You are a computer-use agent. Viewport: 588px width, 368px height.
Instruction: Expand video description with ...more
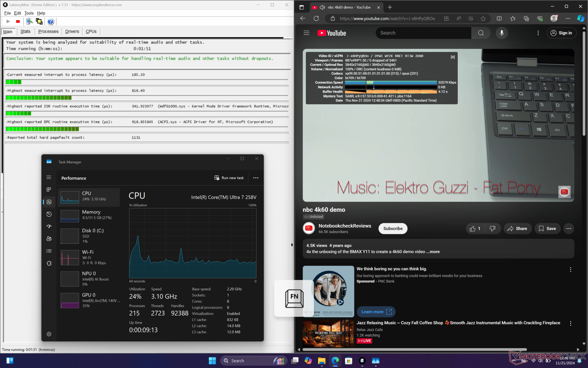click(433, 251)
